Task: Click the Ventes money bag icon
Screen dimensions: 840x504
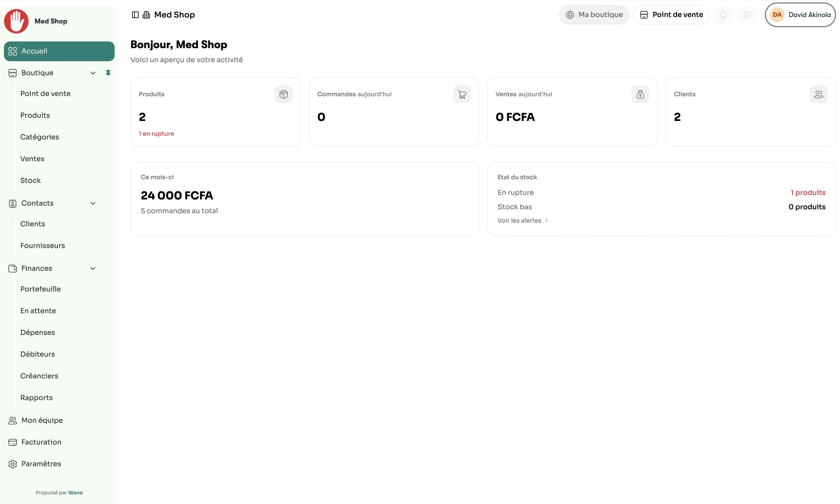Action: click(640, 94)
